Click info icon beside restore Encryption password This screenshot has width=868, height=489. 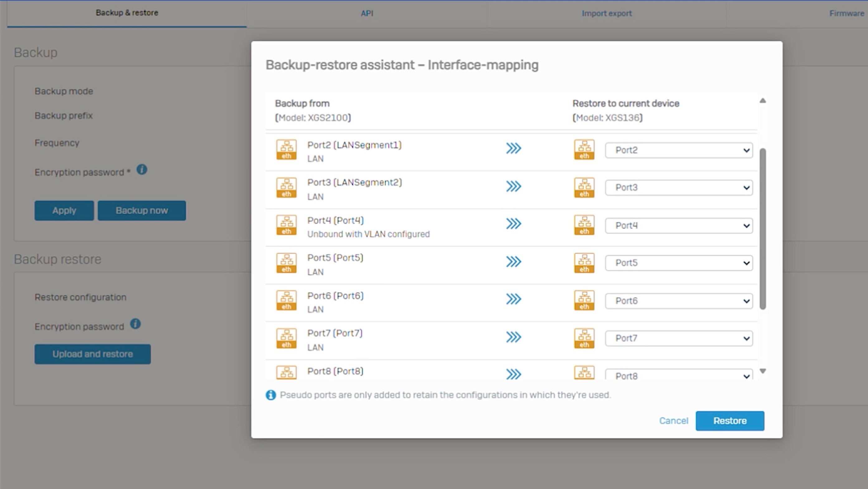[x=135, y=324]
